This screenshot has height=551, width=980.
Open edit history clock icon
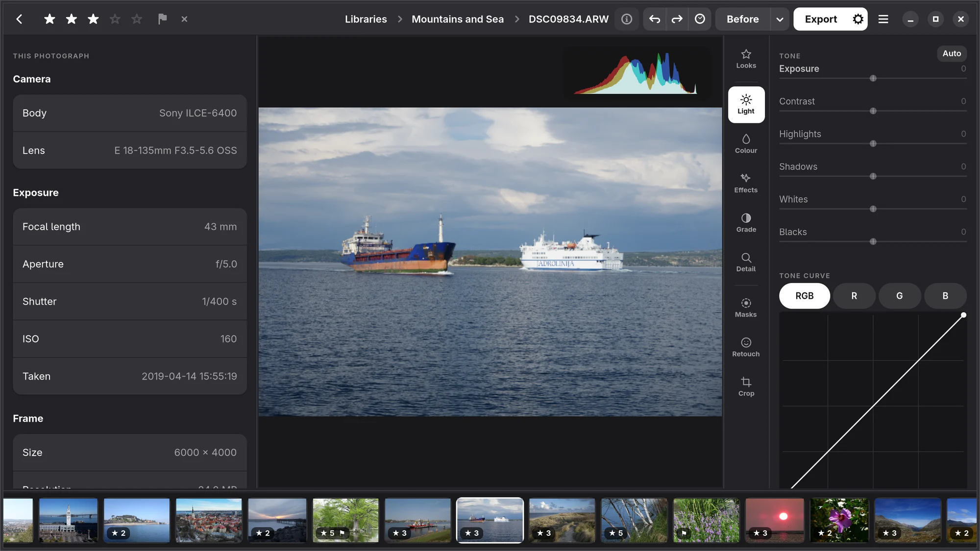click(700, 19)
